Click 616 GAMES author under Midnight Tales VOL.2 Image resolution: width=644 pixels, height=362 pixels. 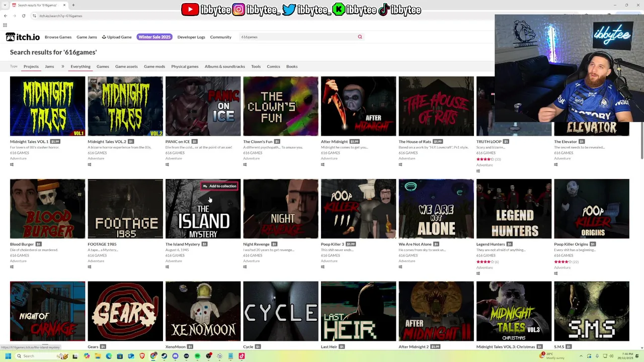pos(97,153)
